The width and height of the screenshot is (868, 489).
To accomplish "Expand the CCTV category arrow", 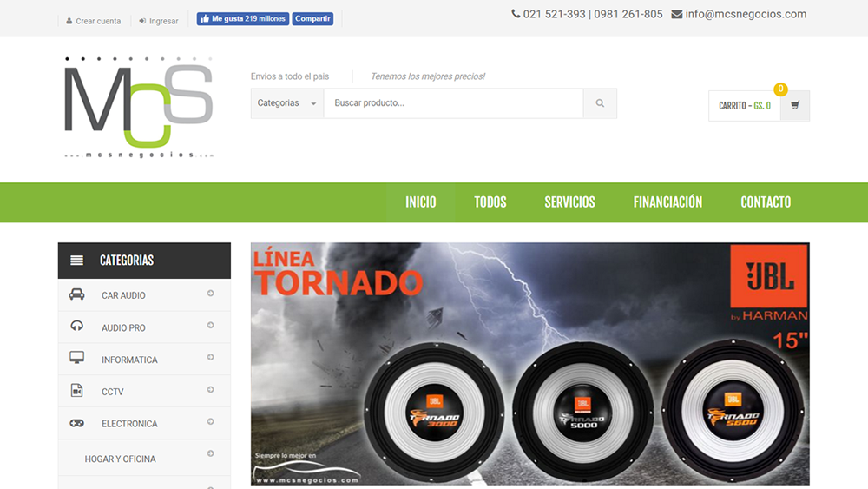I will pos(210,390).
